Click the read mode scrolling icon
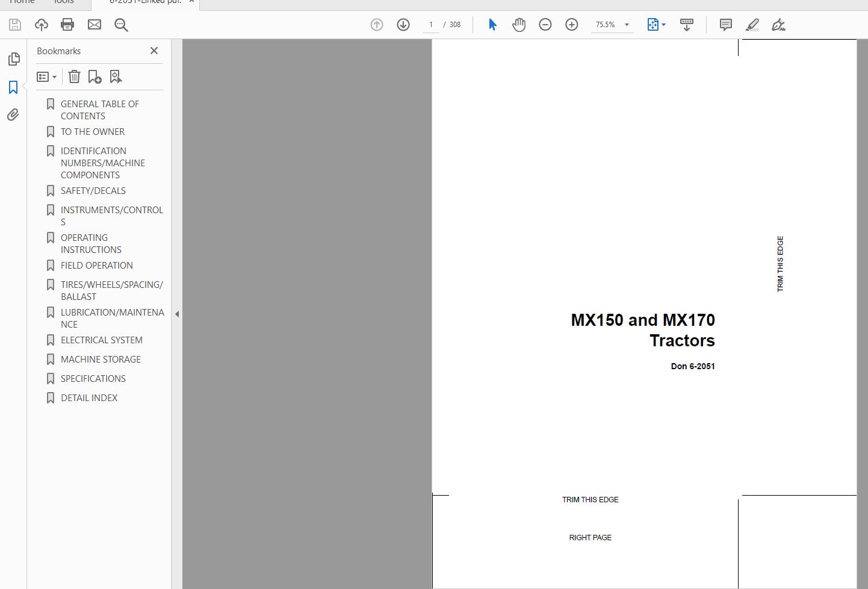 click(x=687, y=25)
